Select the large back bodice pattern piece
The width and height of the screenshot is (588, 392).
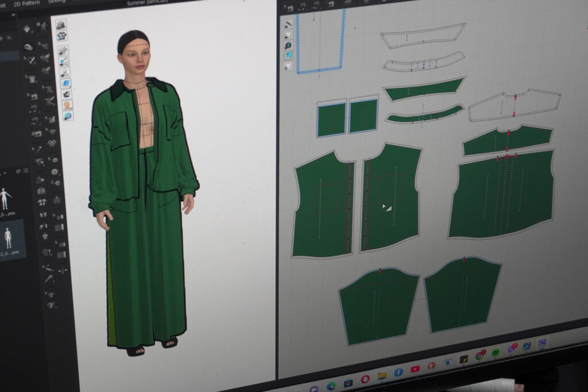(x=501, y=194)
